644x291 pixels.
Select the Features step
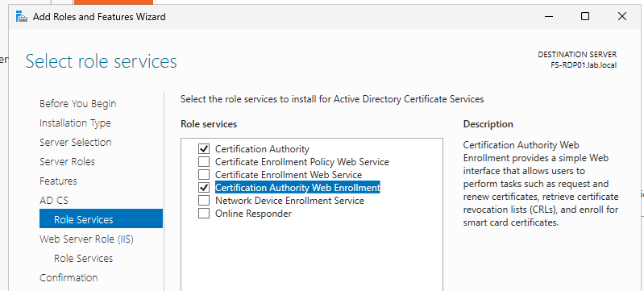pyautogui.click(x=58, y=181)
